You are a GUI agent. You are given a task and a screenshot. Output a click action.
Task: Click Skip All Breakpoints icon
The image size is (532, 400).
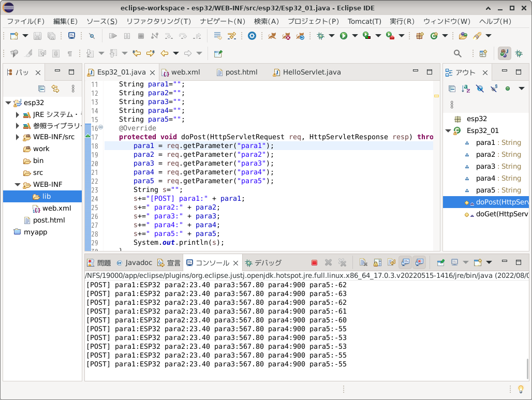click(x=92, y=36)
